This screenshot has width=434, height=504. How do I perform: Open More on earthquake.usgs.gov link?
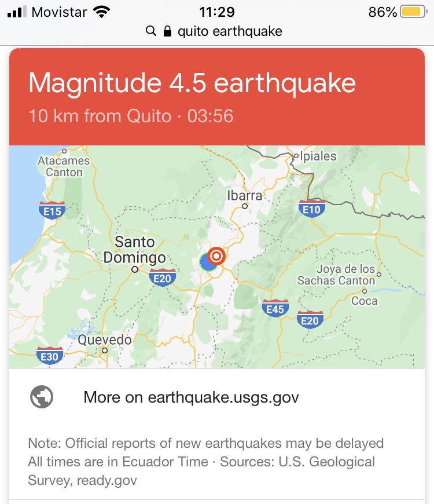click(191, 397)
